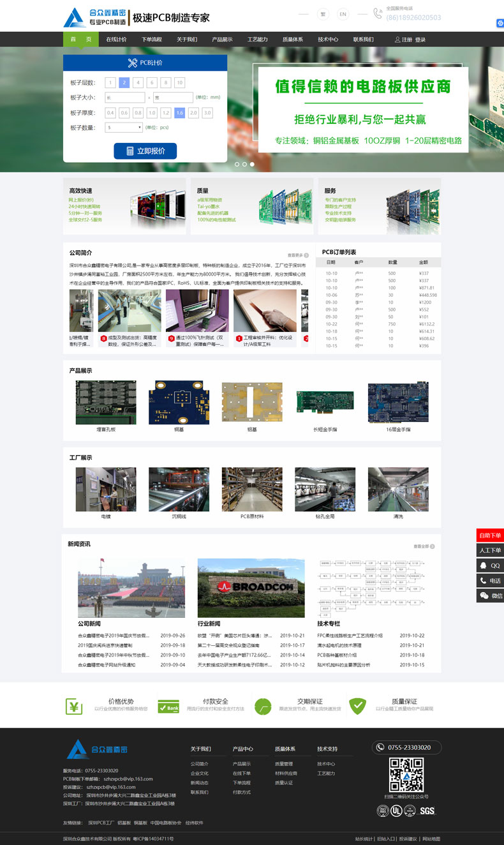Click the 交期保证 green circle icon
Screen dimensions: 504x845
263,706
